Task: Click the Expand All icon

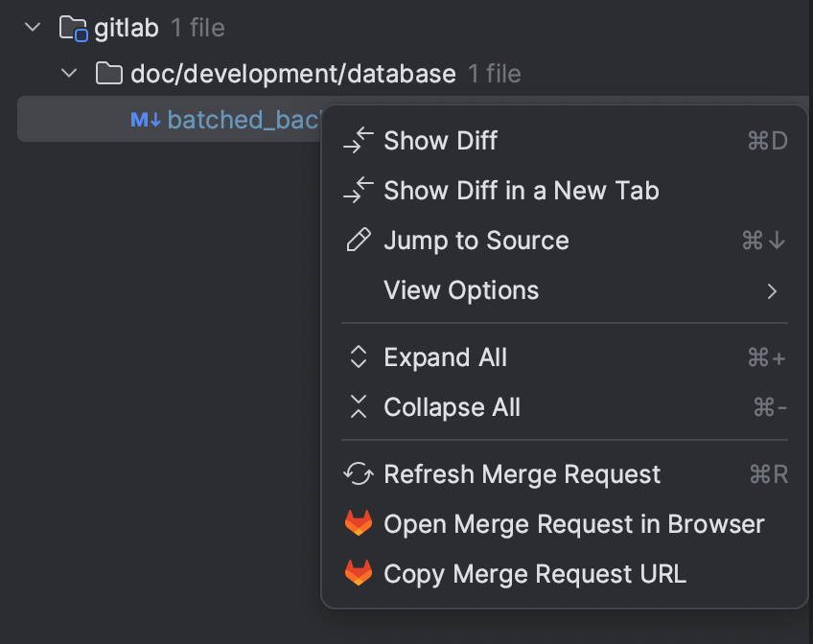Action: pos(358,356)
